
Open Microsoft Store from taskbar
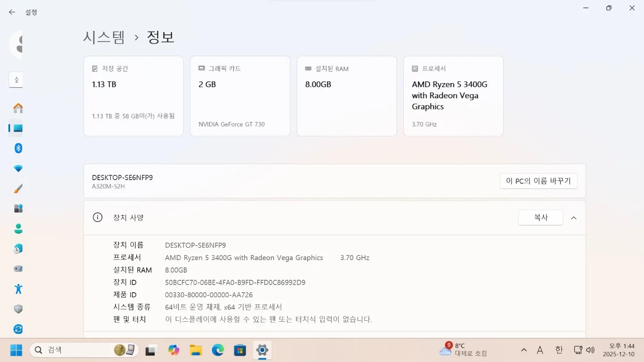[240, 350]
